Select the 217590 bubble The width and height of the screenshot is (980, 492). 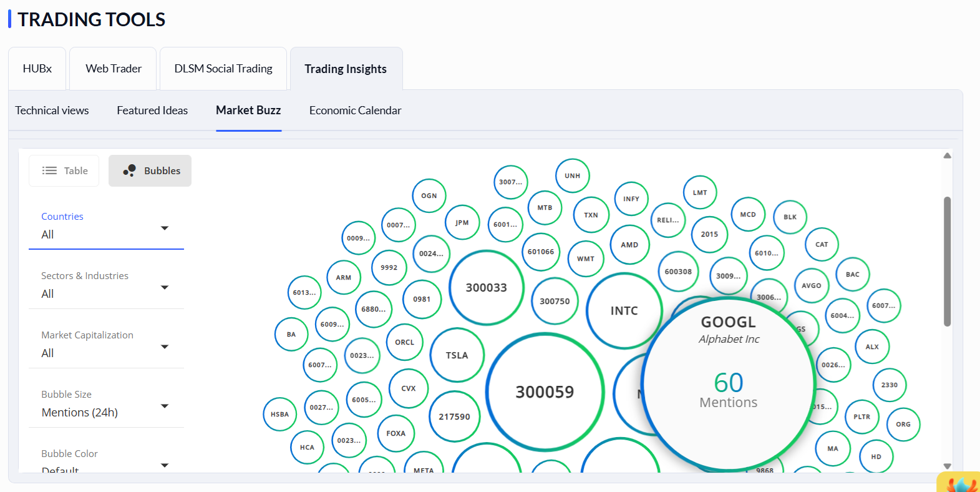coord(454,416)
